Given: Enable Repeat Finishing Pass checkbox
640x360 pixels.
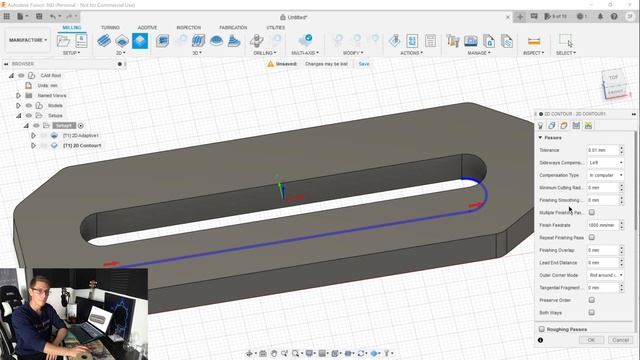Looking at the screenshot, I should coord(591,237).
